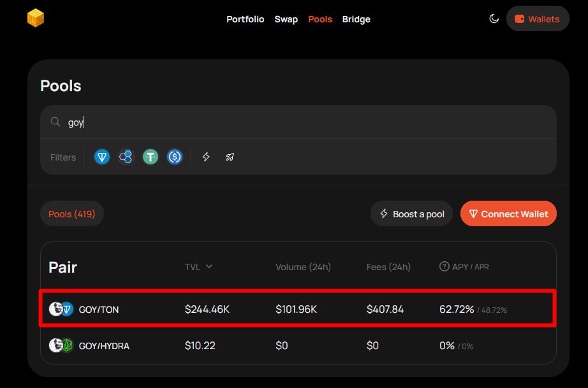
Task: Select the Pools (419) tab
Action: pos(72,214)
